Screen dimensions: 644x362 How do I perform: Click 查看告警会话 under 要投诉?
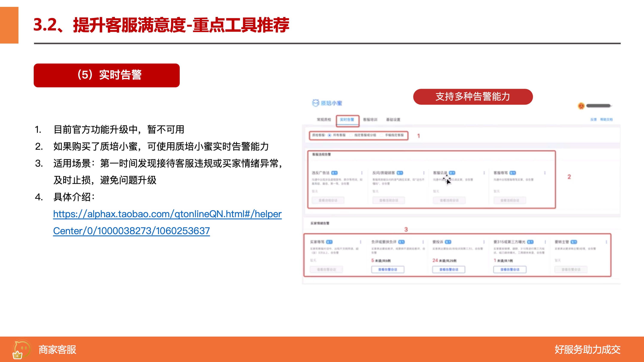[449, 270]
